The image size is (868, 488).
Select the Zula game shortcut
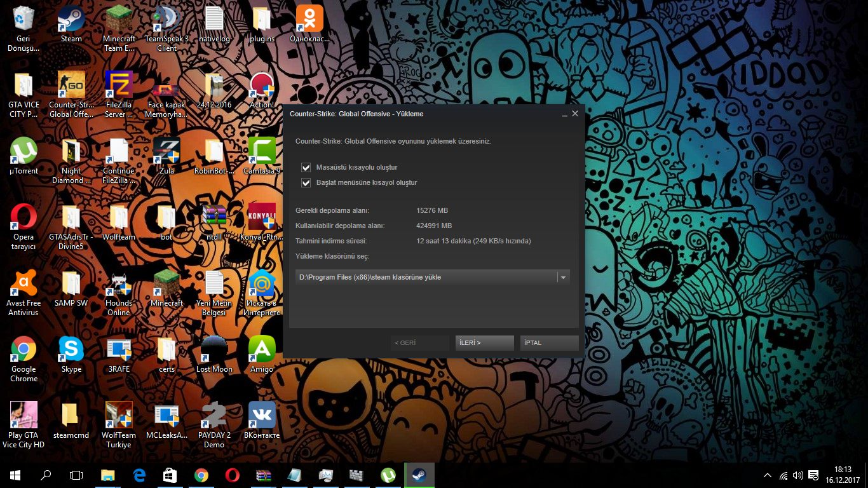point(166,156)
